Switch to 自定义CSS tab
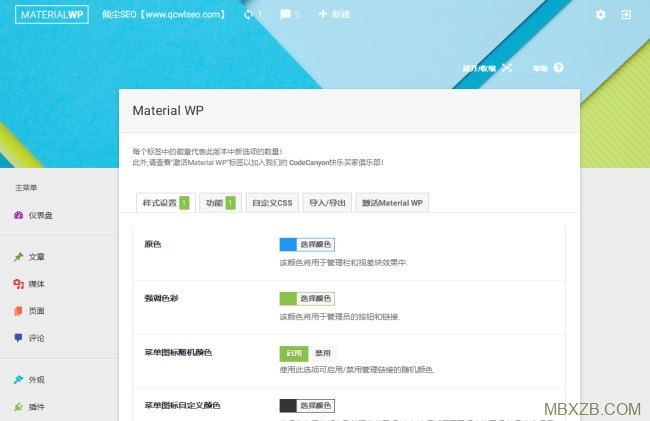Image resolution: width=650 pixels, height=421 pixels. coord(272,203)
